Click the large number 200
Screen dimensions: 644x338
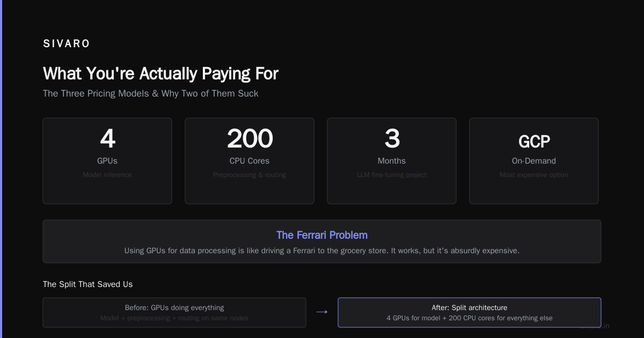coord(250,138)
